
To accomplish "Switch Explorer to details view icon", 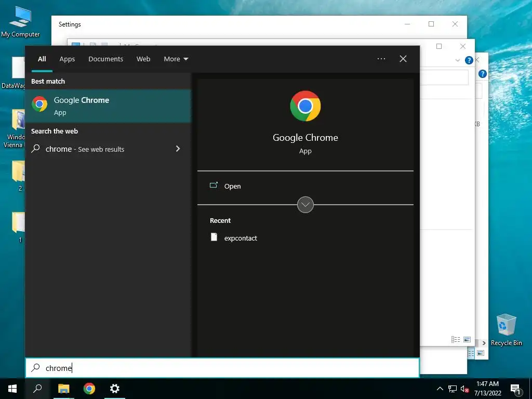I will (x=456, y=339).
